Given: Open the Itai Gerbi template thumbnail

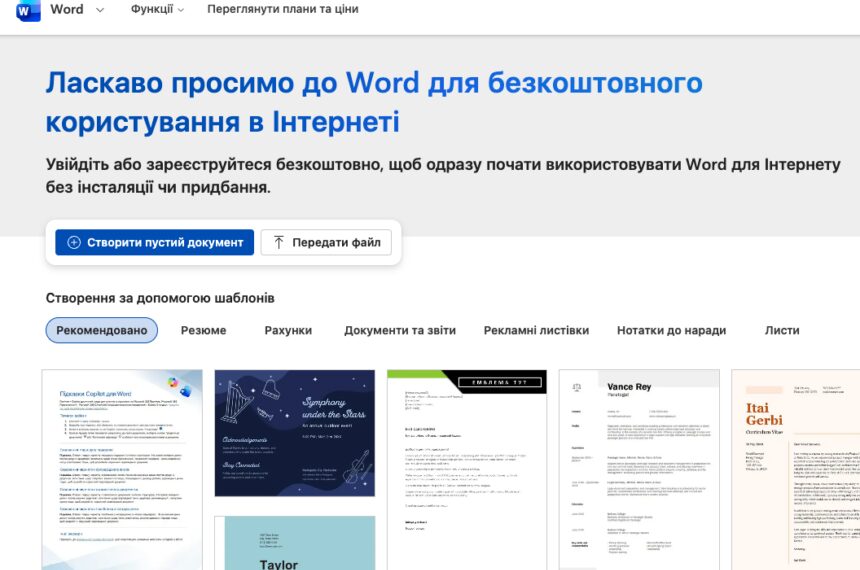Looking at the screenshot, I should pos(795,470).
